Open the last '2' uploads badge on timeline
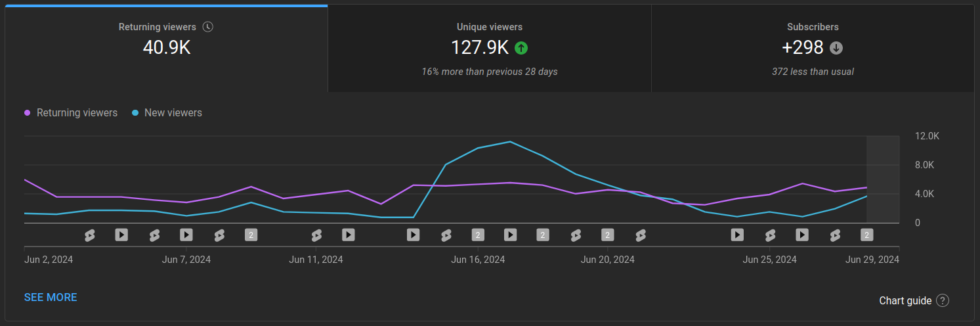The image size is (980, 326). coord(867,235)
